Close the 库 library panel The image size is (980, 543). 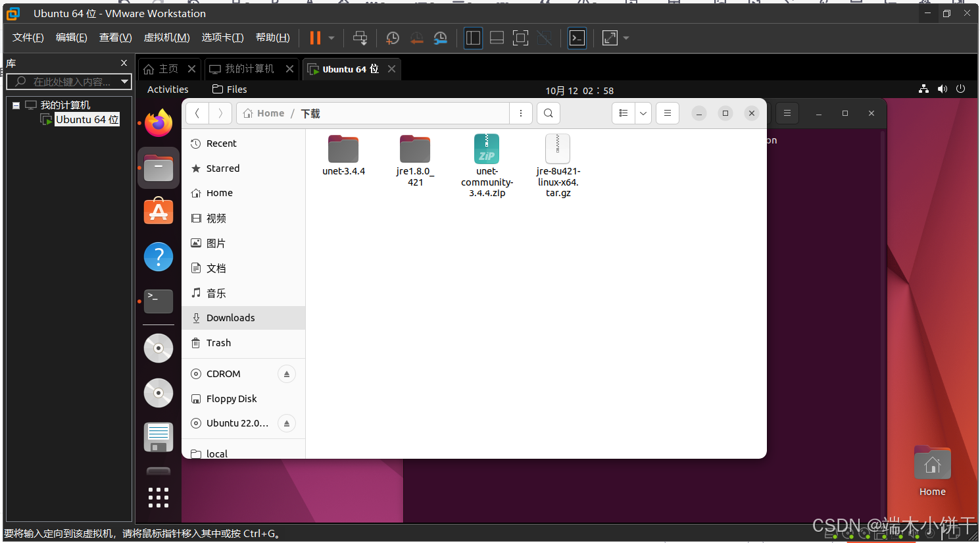[x=124, y=63]
